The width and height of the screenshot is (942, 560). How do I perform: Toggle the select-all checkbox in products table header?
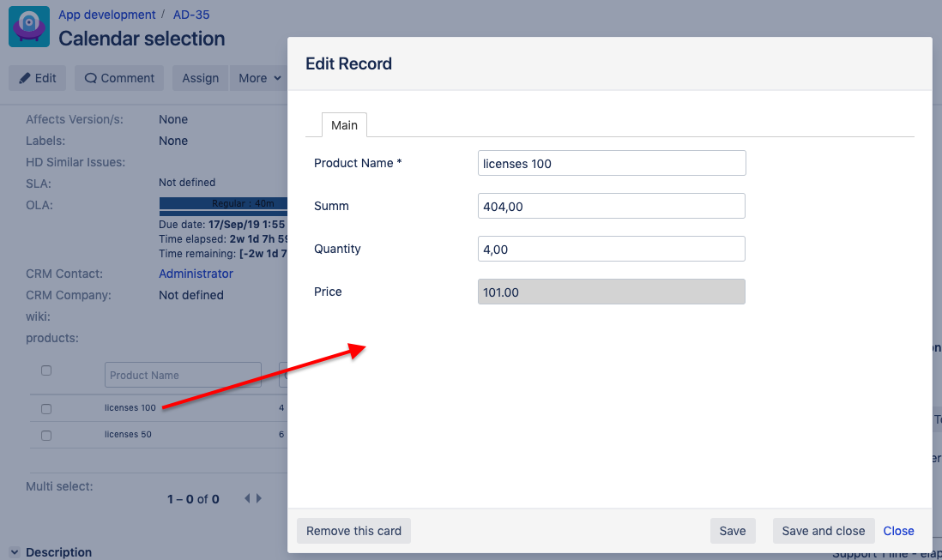[46, 370]
